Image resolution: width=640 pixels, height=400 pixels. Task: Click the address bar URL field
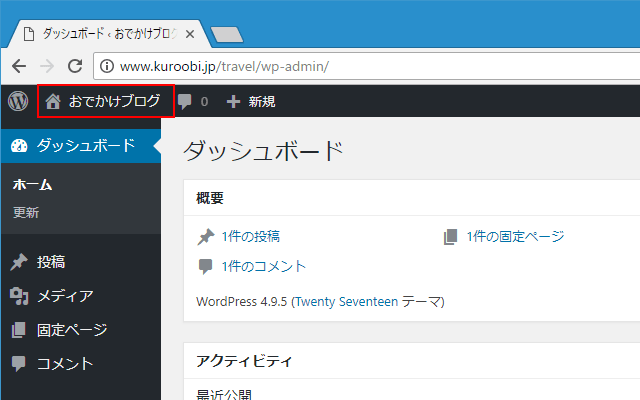367,66
